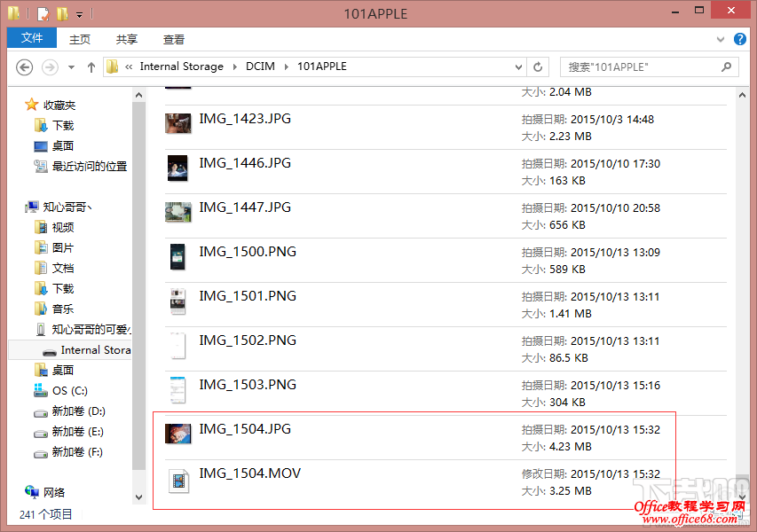Viewport: 757px width, 532px height.
Task: Select the IMG_1500.PNG thumbnail
Action: [x=177, y=256]
